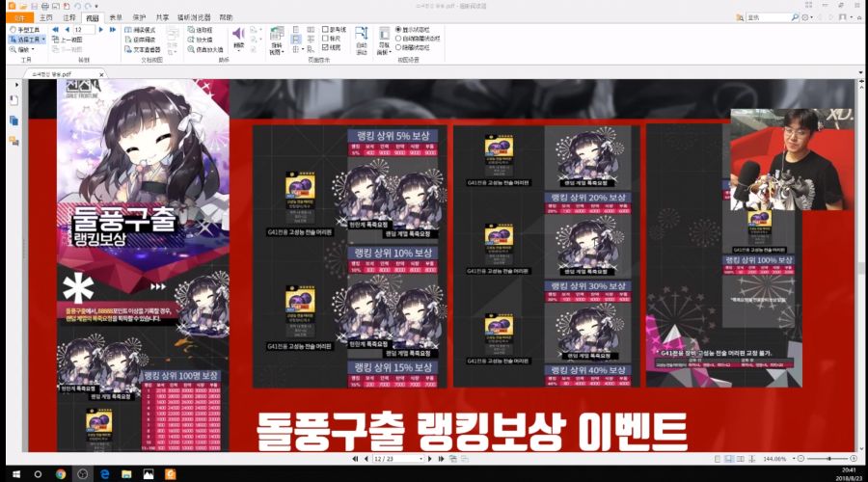Open the comments panel in left sidebar
This screenshot has height=482, width=868.
[x=14, y=141]
